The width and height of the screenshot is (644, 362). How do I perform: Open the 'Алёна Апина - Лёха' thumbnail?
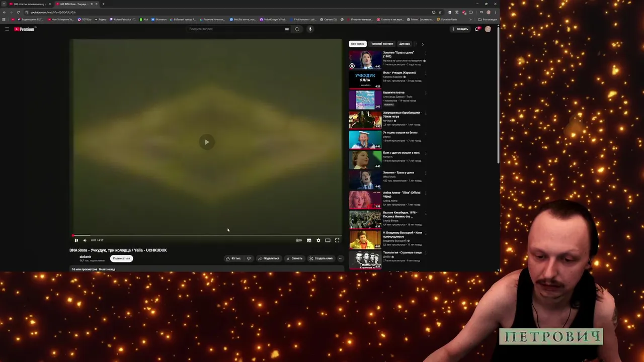[x=365, y=200]
